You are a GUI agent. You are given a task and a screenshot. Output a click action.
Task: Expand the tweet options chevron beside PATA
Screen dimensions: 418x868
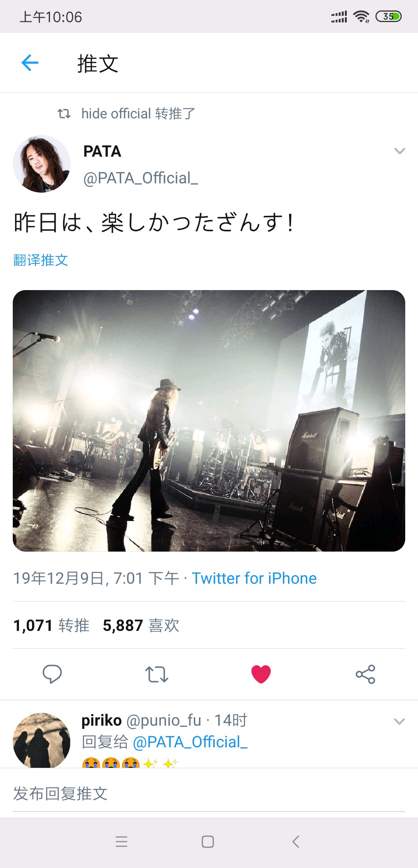point(399,151)
